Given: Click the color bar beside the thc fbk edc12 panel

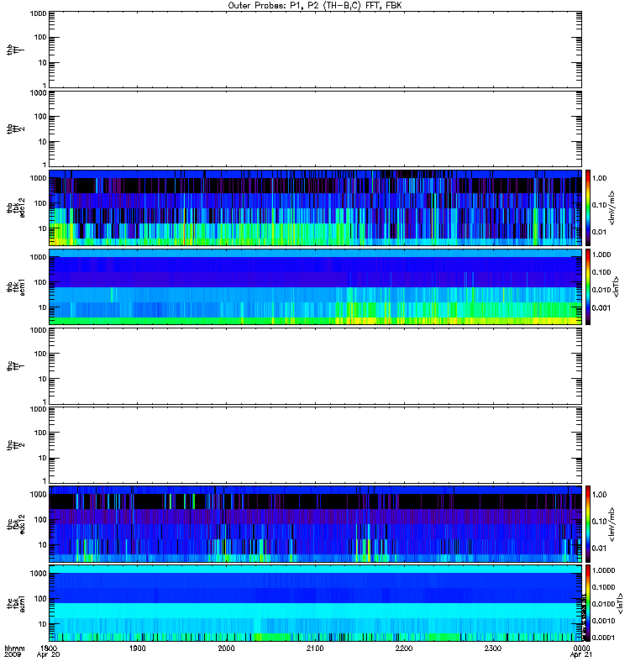Looking at the screenshot, I should 588,523.
